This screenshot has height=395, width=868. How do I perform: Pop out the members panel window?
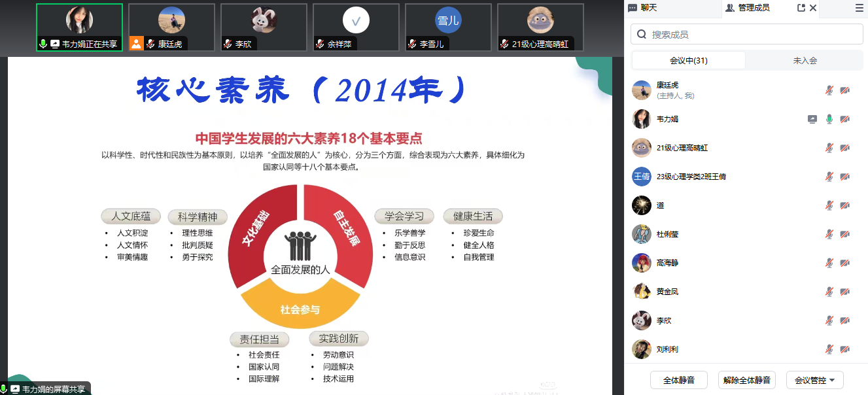(801, 8)
